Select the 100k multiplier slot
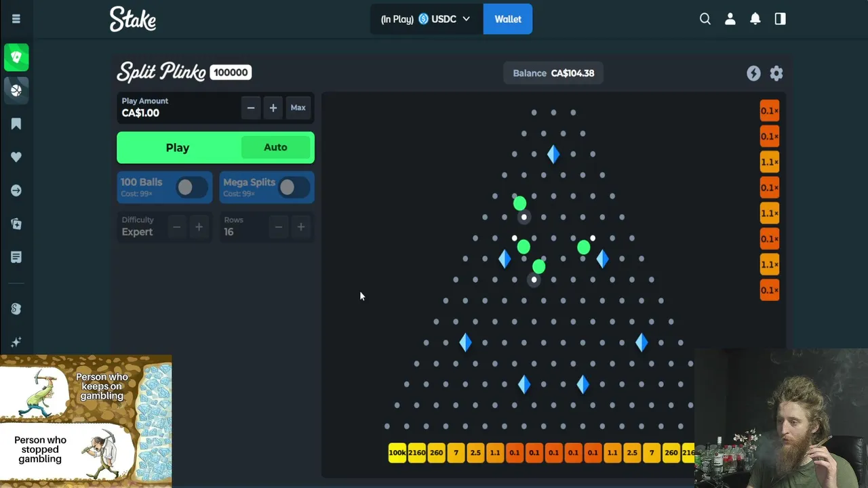Viewport: 868px width, 488px height. [397, 453]
